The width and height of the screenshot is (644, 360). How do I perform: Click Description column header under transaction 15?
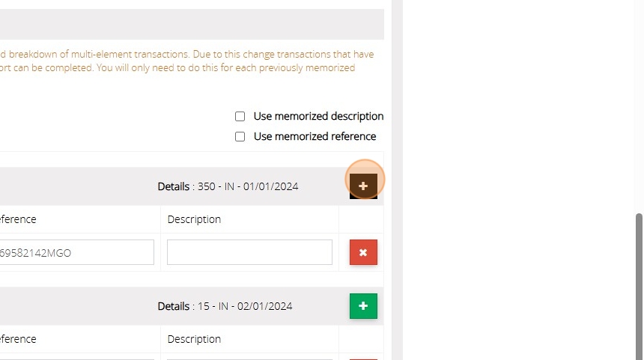tap(194, 339)
